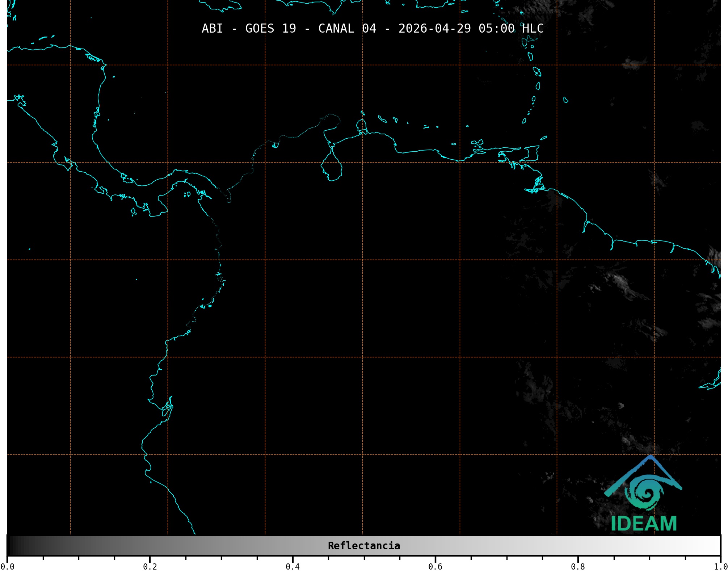Image resolution: width=728 pixels, height=571 pixels.
Task: Click the ABI text in the title
Action: 212,29
